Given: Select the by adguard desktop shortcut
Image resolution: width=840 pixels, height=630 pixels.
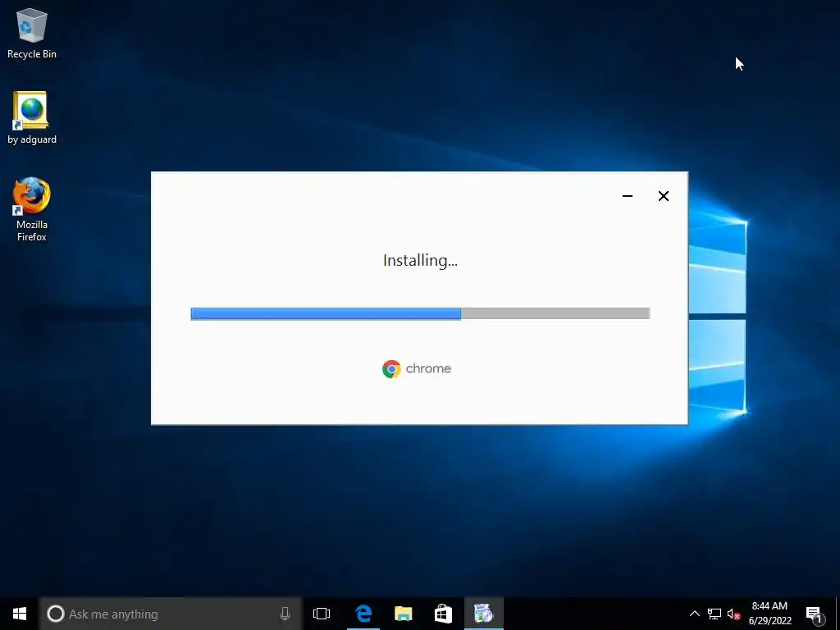Looking at the screenshot, I should point(32,118).
